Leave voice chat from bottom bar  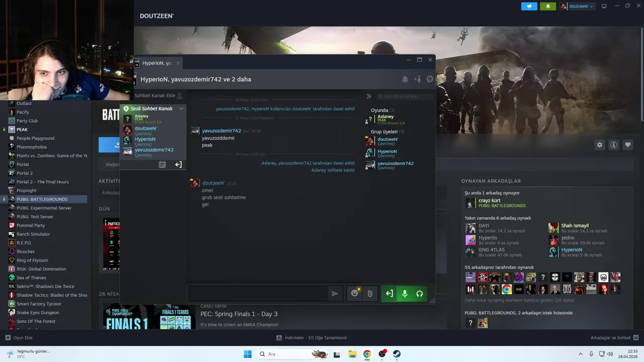pos(389,294)
